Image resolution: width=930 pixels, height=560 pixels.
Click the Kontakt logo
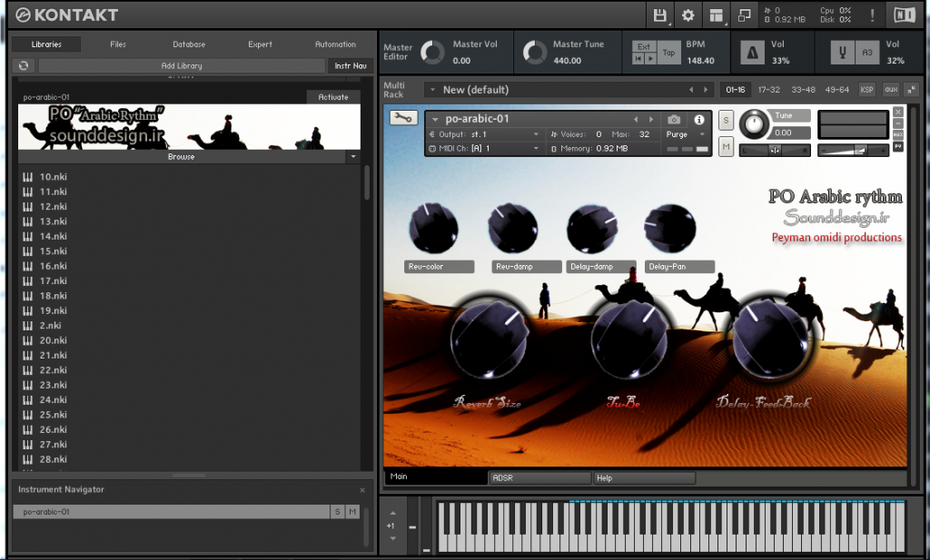66,15
